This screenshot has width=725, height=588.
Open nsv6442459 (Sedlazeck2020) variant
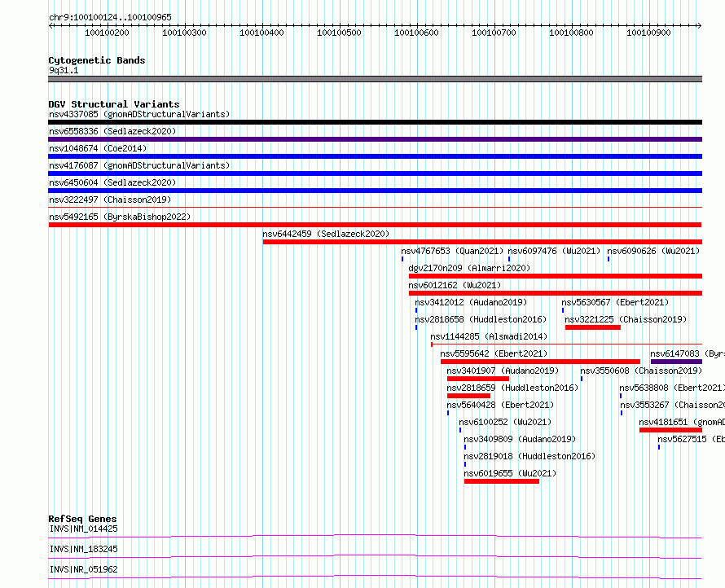click(x=326, y=234)
